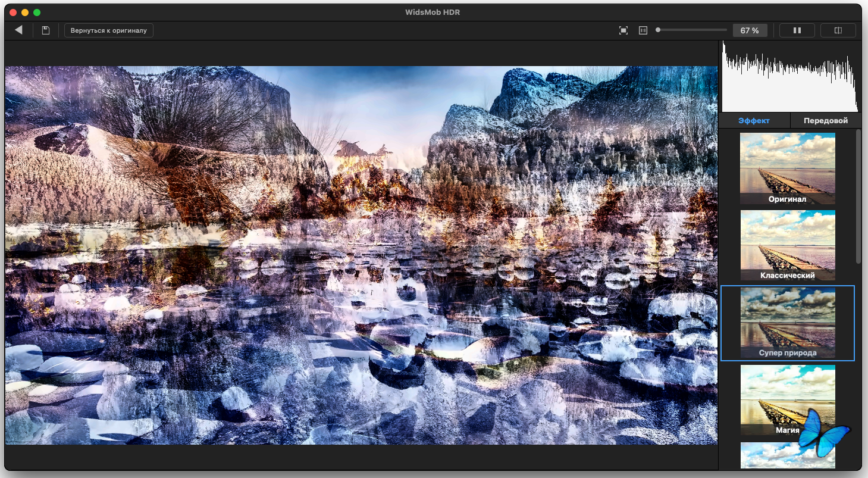Click the main HDR image preview

coord(361,255)
